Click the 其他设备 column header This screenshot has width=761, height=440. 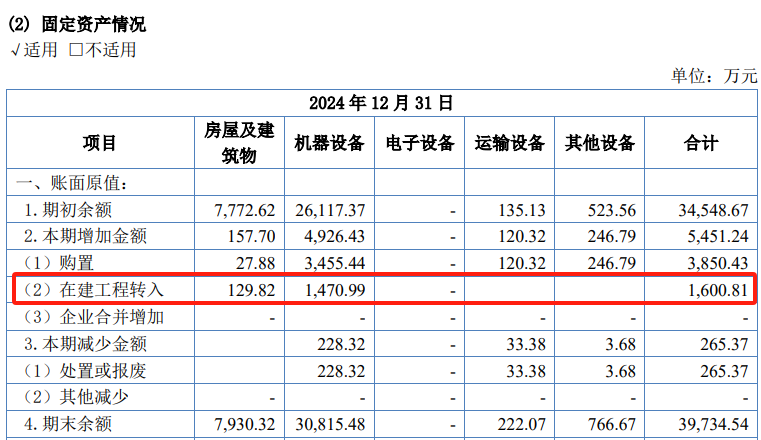click(599, 143)
